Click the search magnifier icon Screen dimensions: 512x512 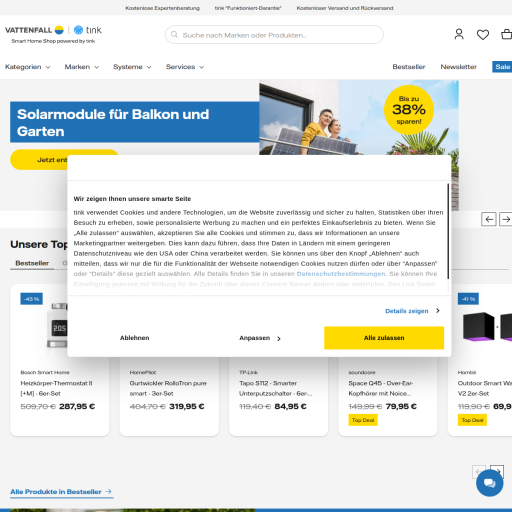[x=174, y=35]
